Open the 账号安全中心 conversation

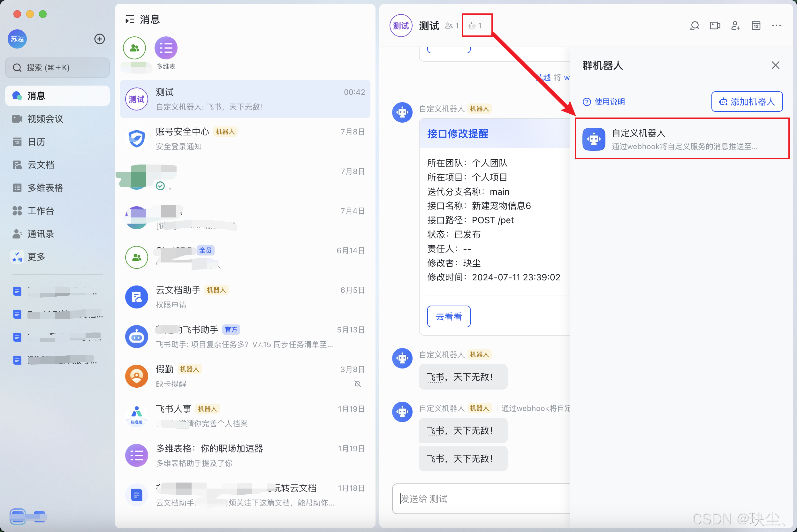(245, 139)
